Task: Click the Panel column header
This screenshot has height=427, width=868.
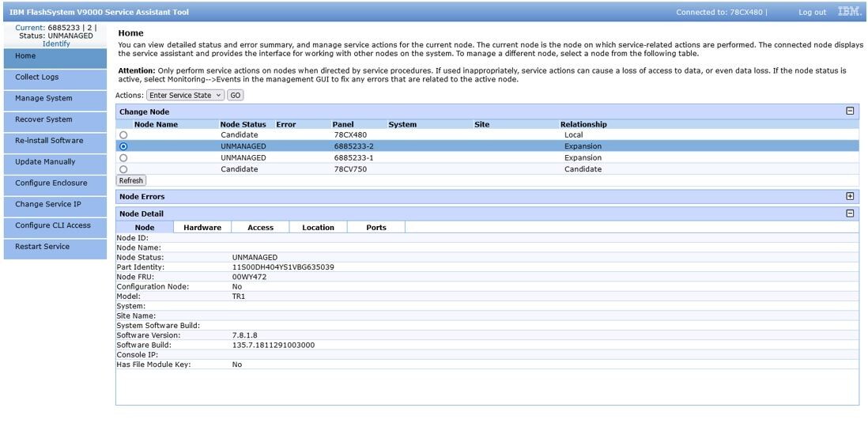Action: point(343,124)
